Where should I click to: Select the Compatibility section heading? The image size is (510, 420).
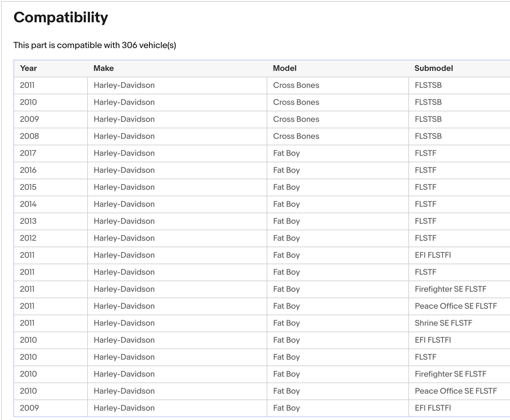pos(61,18)
